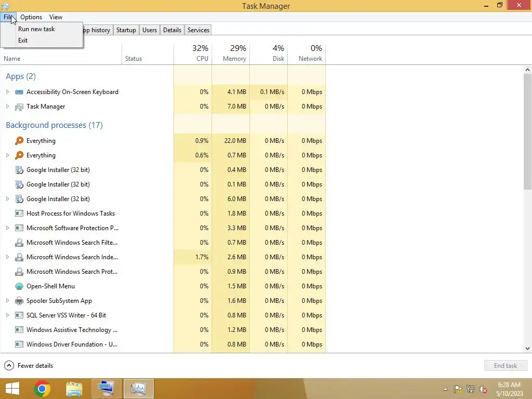Select Run new task menu entry
This screenshot has height=399, width=532.
[x=42, y=29]
